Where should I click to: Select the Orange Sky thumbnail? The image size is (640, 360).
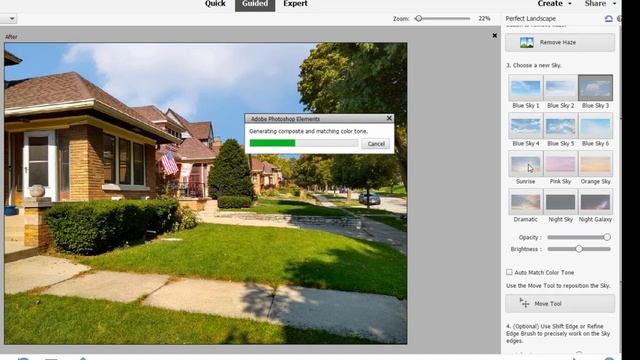(595, 164)
